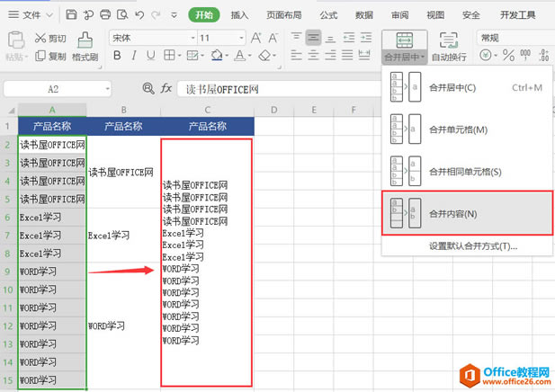This screenshot has width=555, height=392.
Task: Switch to the 审阅 tab
Action: tap(399, 15)
